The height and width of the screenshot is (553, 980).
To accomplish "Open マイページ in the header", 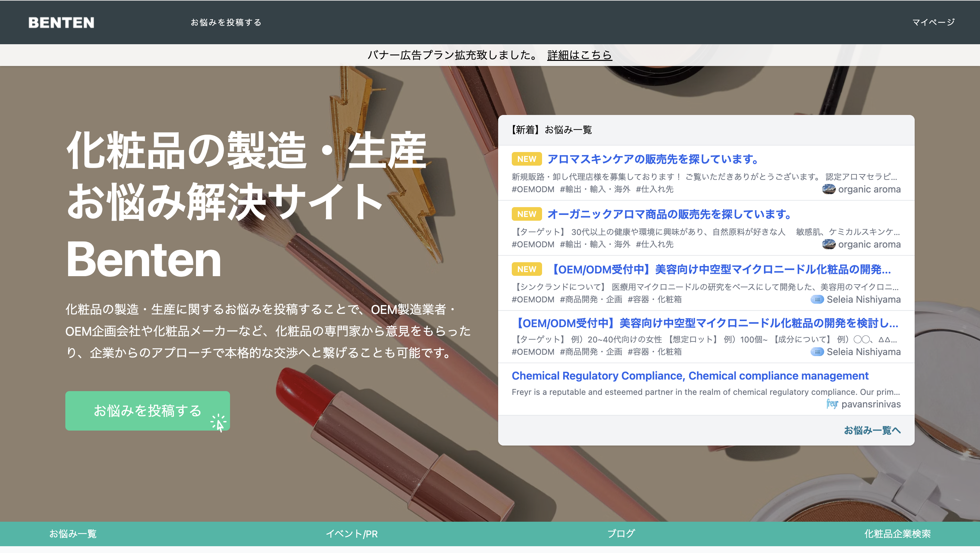I will (x=933, y=22).
